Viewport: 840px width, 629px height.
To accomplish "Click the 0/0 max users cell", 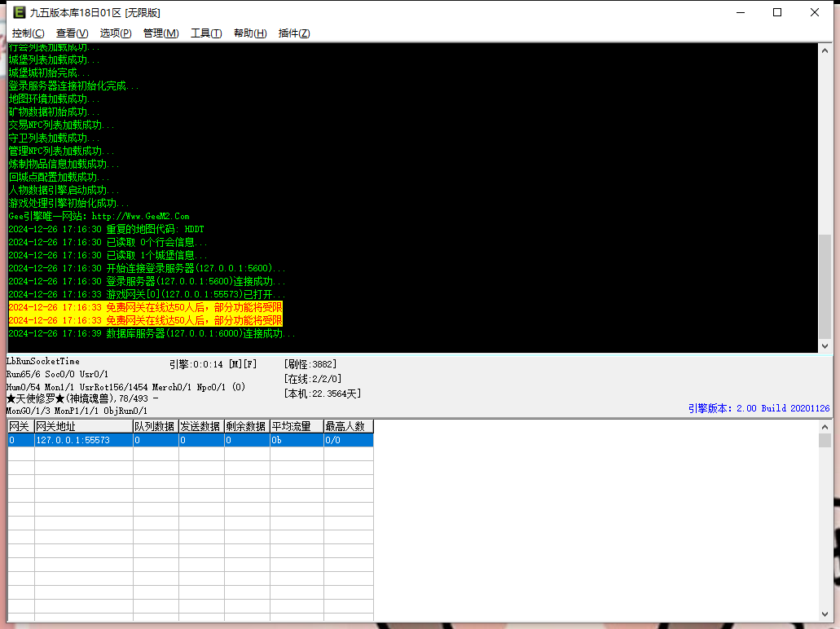I will point(349,440).
